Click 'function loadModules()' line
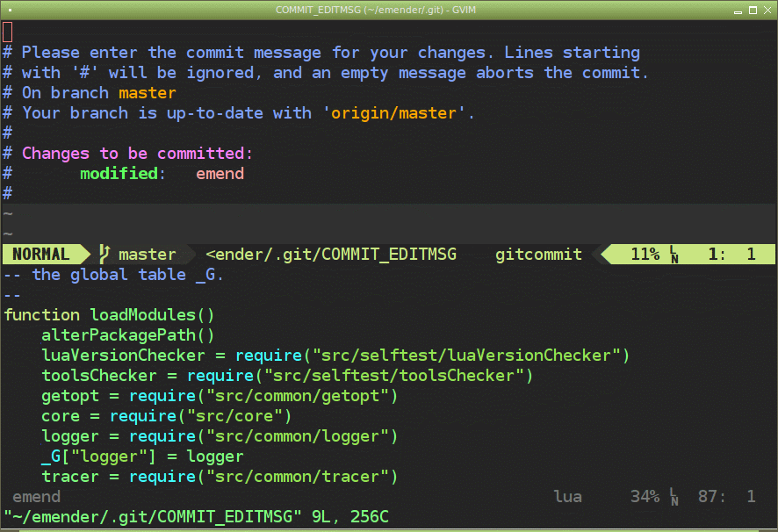 pyautogui.click(x=109, y=315)
